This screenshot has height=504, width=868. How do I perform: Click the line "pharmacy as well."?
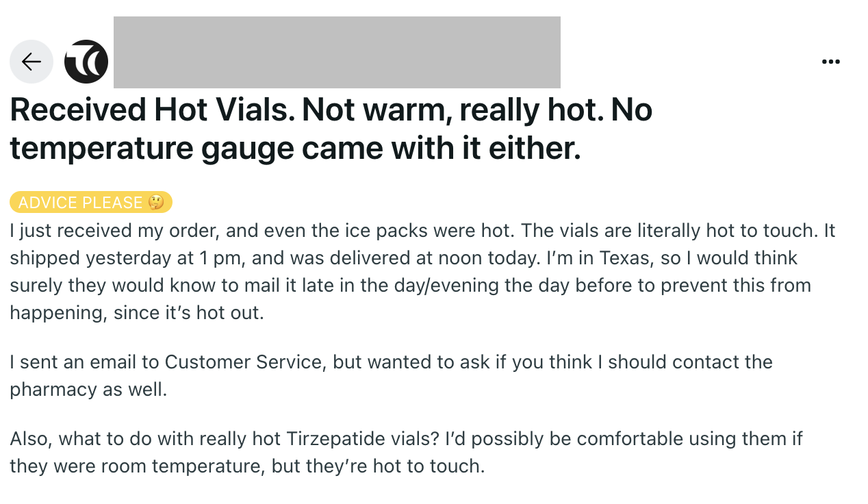point(88,390)
